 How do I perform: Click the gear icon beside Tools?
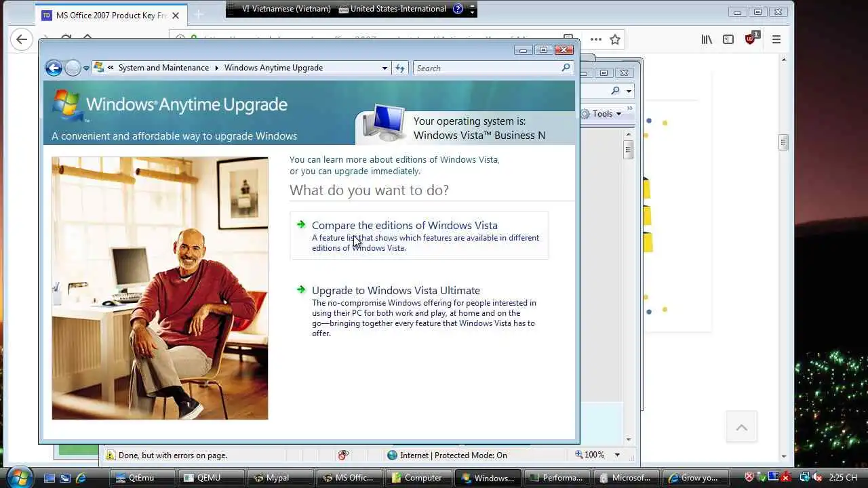[x=585, y=114]
